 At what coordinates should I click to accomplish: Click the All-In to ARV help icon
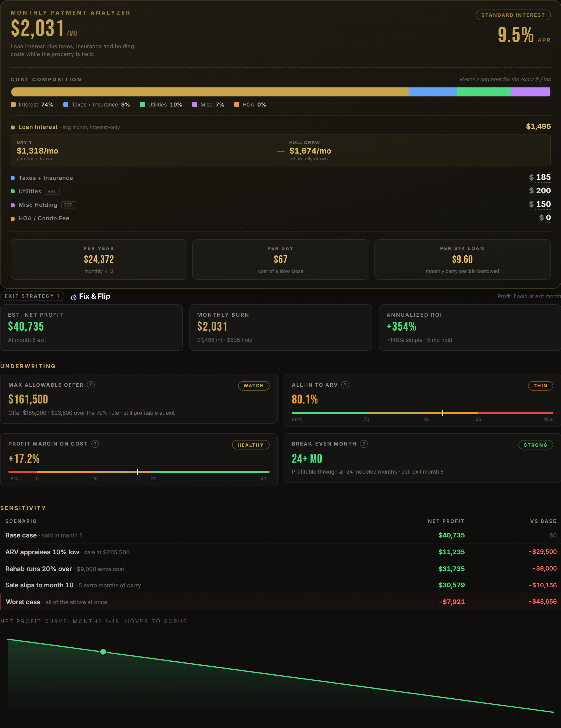coord(345,385)
